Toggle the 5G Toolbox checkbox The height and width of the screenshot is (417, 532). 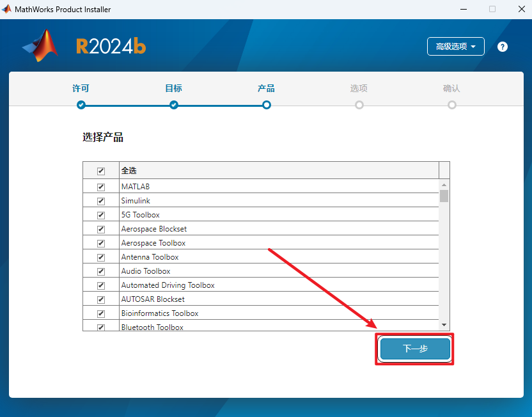(x=101, y=215)
